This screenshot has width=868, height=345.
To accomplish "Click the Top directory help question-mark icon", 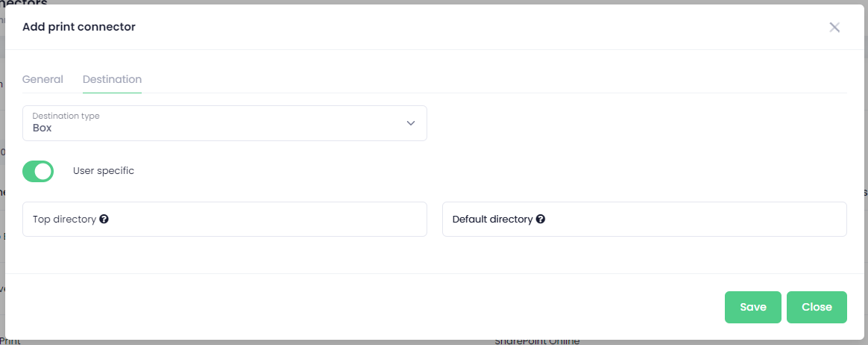I will coord(104,219).
